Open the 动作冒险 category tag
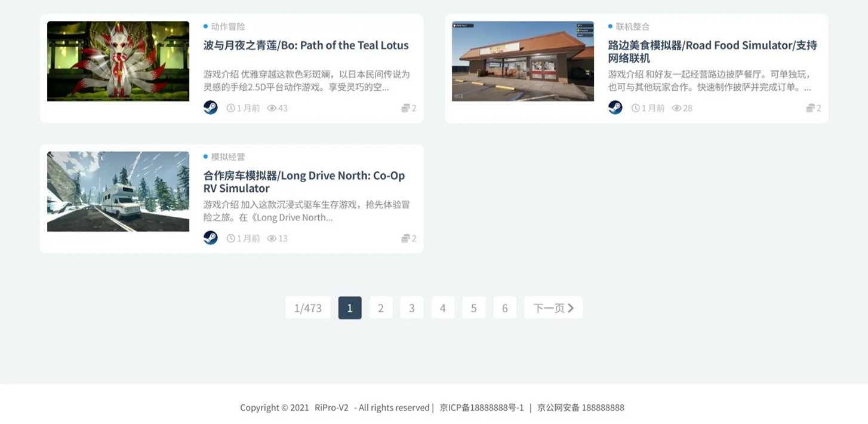This screenshot has width=868, height=424. pos(227,26)
